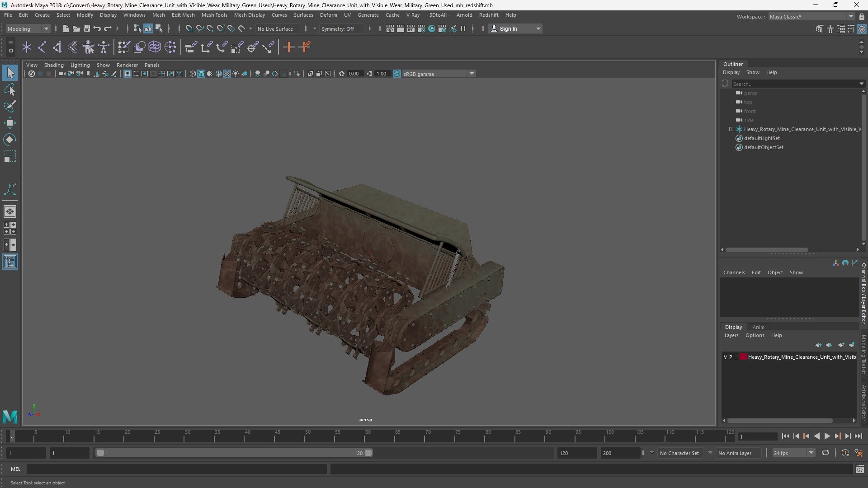The image size is (868, 488).
Task: Click the Undo arrow icon
Action: 97,28
